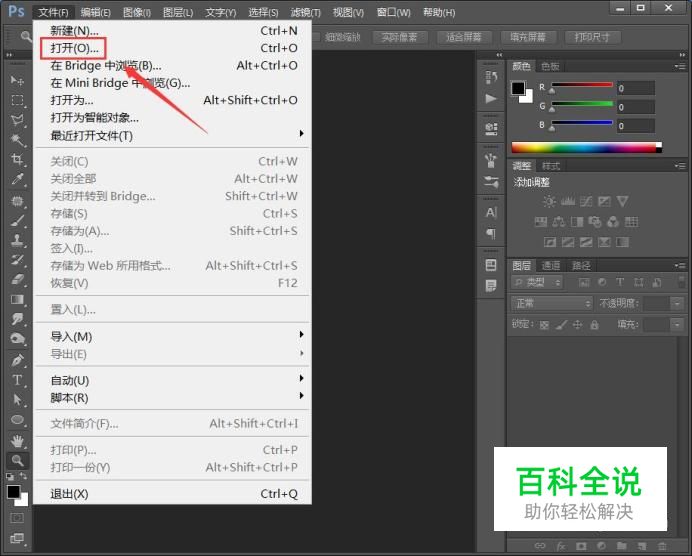
Task: Select the Move tool
Action: click(x=17, y=80)
